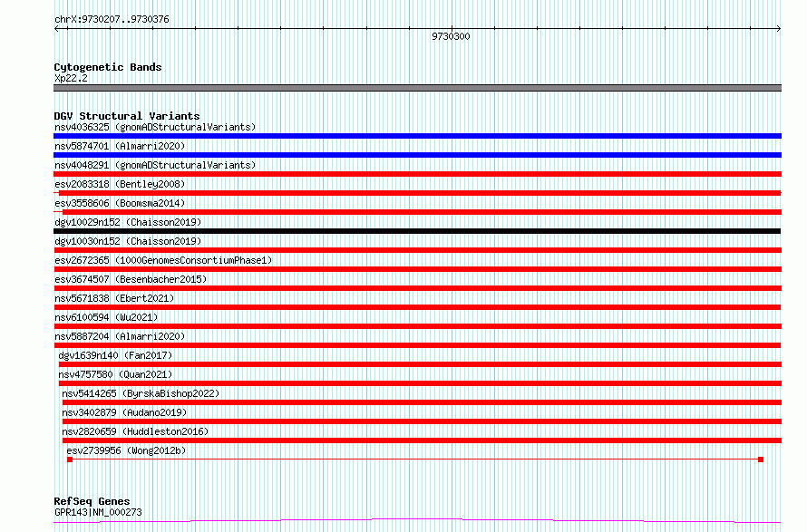This screenshot has width=807, height=532.
Task: Click the red bar below nsv4757580
Action: coord(420,383)
